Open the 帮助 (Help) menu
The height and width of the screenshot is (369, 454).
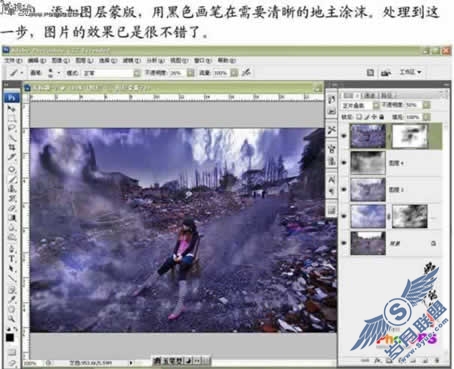(227, 61)
